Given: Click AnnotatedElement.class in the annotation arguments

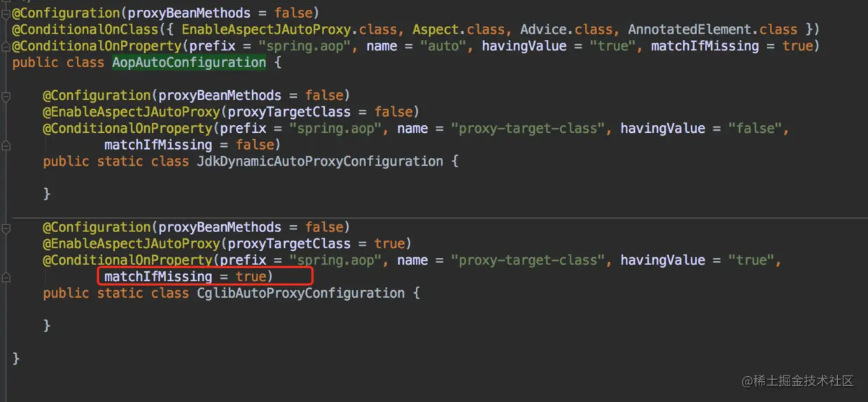Looking at the screenshot, I should [713, 30].
